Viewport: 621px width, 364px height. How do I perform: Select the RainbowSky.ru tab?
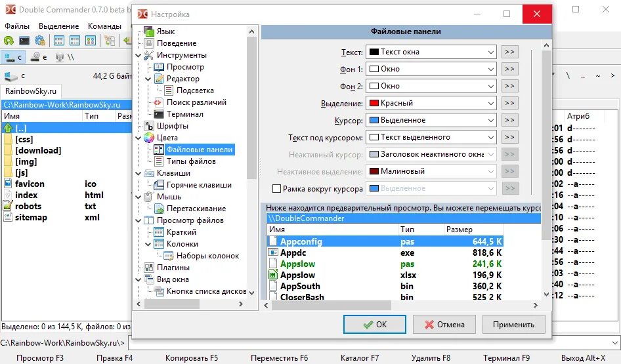30,91
